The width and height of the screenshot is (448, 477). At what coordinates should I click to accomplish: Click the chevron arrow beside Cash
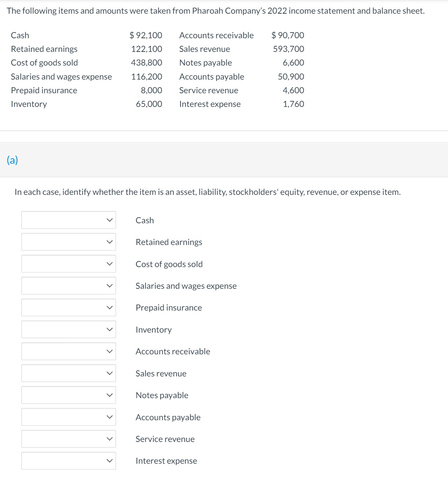coord(110,220)
